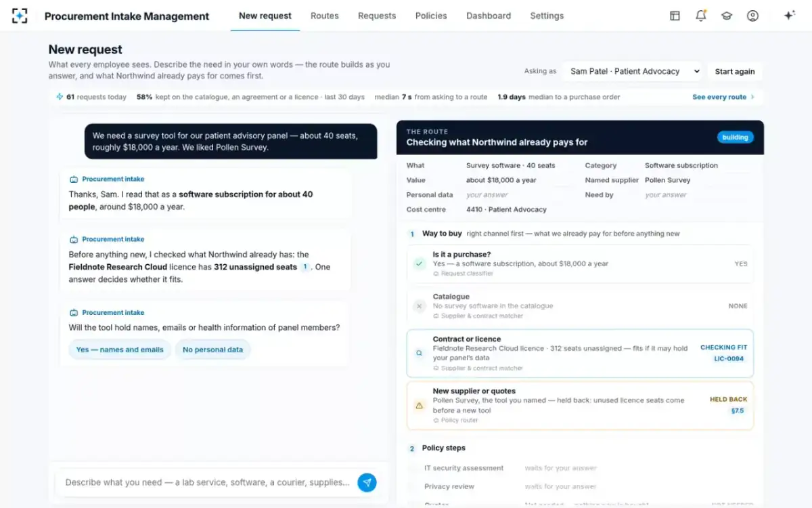
Task: Click bot icon on the Will the tool hold message
Action: [x=74, y=313]
